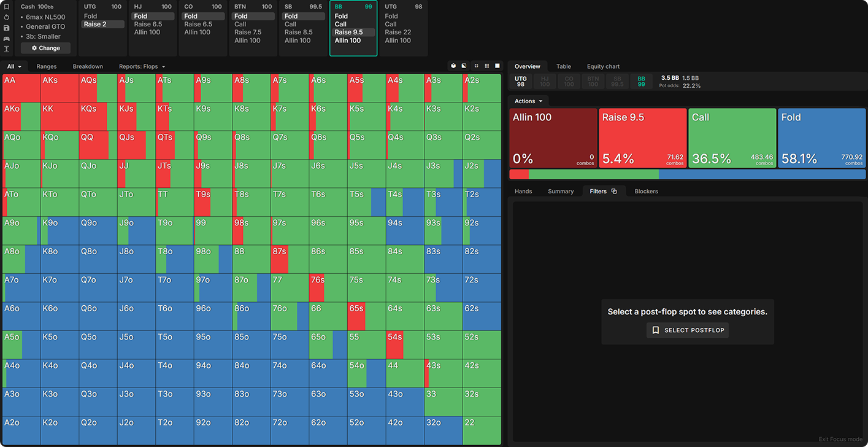Open the Blockers tab
Image resolution: width=868 pixels, height=447 pixels.
pos(646,192)
